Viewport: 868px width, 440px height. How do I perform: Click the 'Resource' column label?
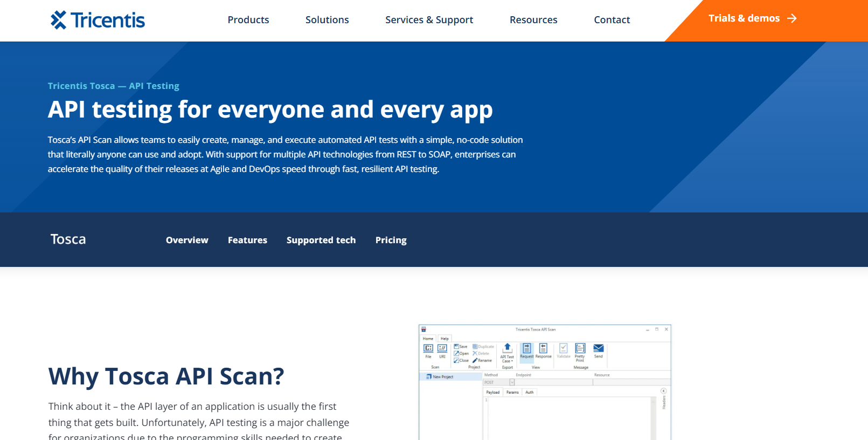coord(602,375)
